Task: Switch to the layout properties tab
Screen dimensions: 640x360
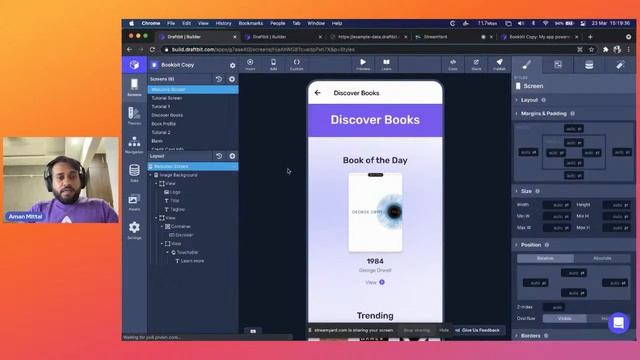Action: (x=558, y=65)
